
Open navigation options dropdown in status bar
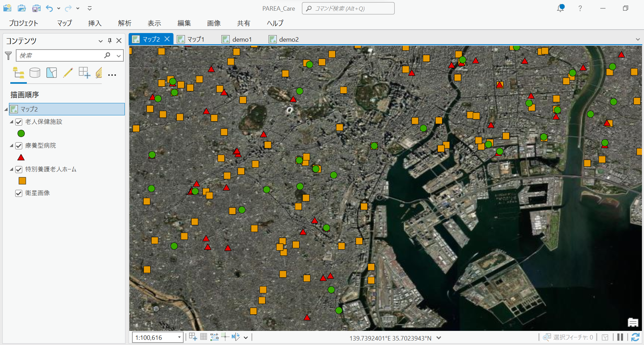[246, 337]
